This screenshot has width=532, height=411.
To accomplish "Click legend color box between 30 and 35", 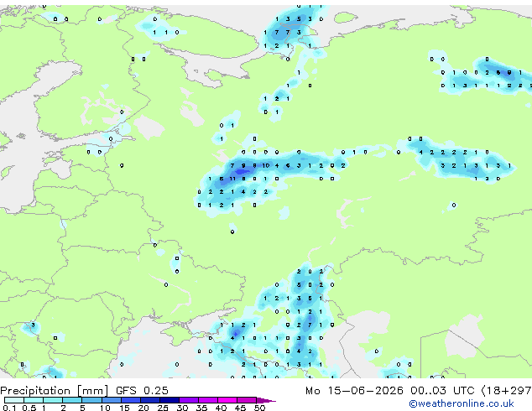I will tap(189, 400).
